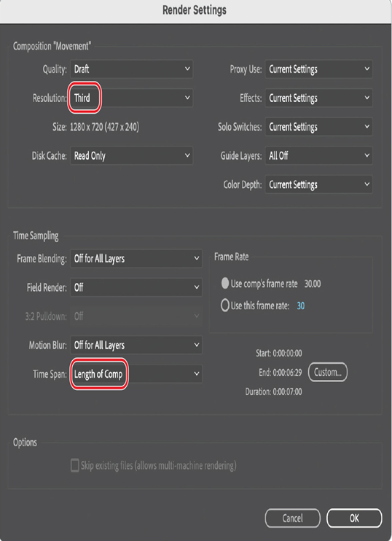Click the blue frame rate value 30
Screen dimensions: 392x541
pos(301,305)
